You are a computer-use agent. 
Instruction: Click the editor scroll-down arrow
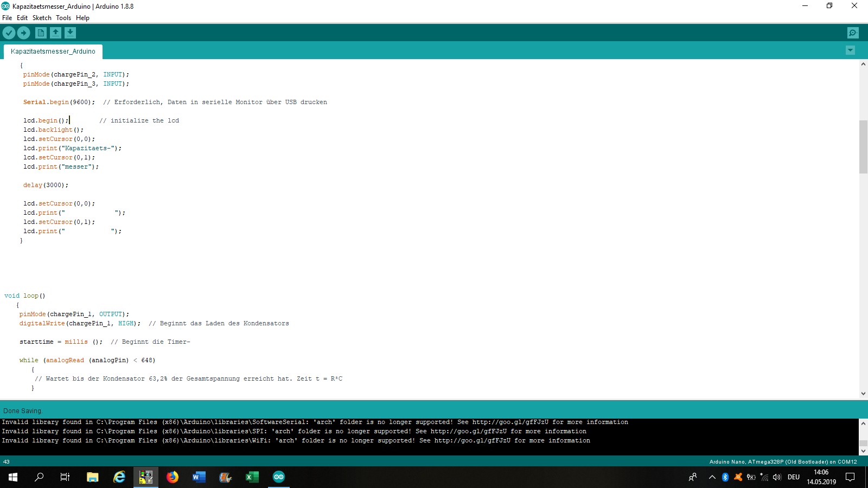point(863,394)
